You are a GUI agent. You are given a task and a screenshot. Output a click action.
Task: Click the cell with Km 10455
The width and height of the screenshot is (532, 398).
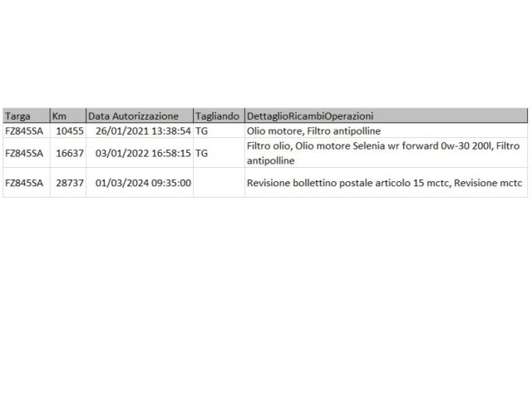pos(68,130)
